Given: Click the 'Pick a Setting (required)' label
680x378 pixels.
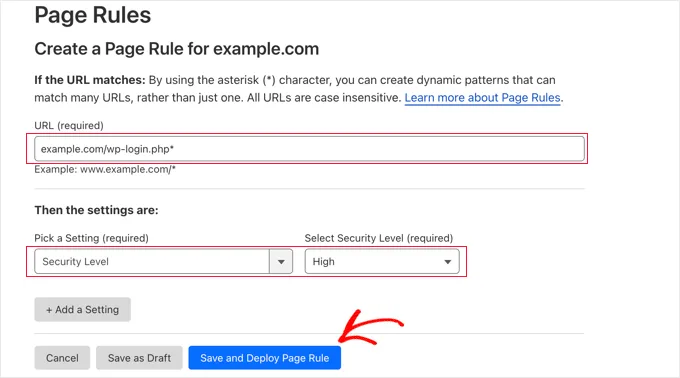Looking at the screenshot, I should point(92,238).
